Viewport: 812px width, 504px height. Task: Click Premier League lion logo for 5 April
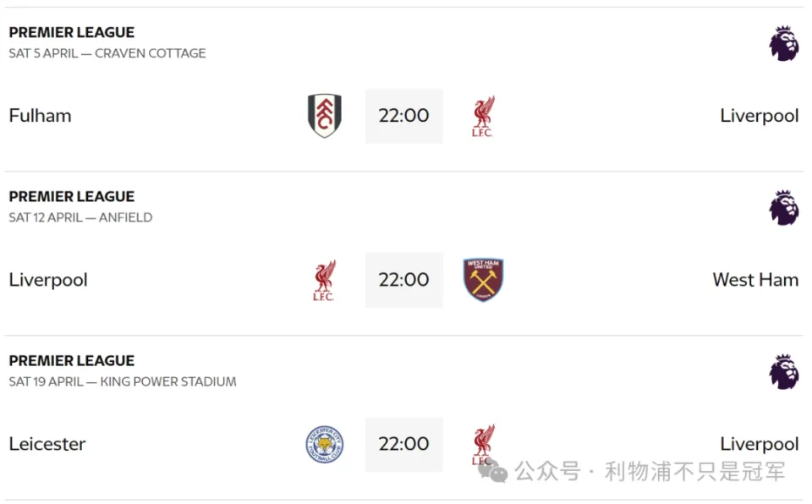(x=783, y=43)
